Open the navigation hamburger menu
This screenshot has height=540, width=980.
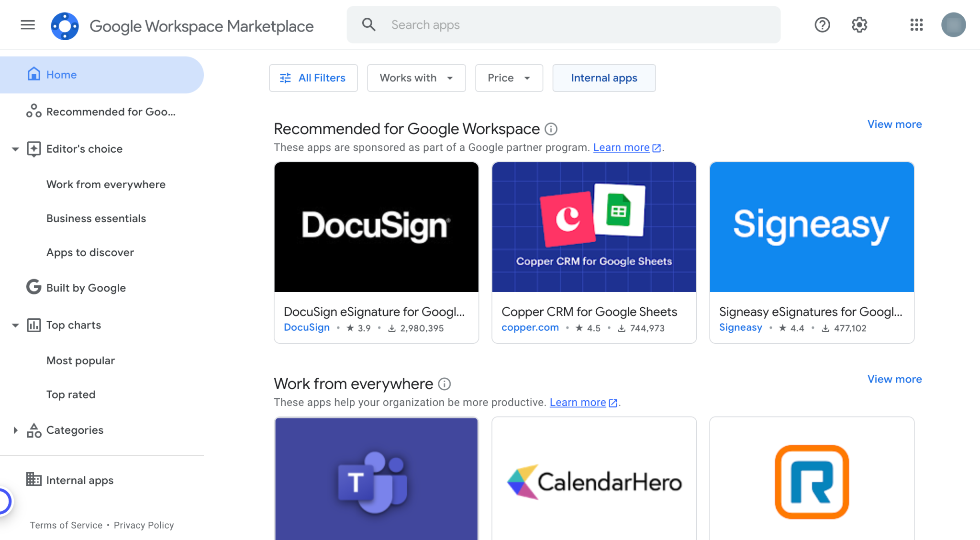(x=27, y=25)
